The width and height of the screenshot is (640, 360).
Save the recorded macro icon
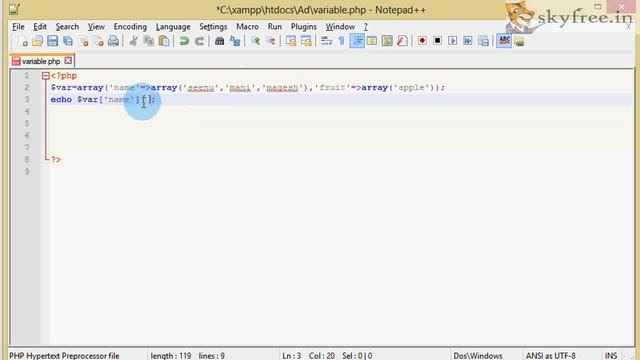pos(483,41)
